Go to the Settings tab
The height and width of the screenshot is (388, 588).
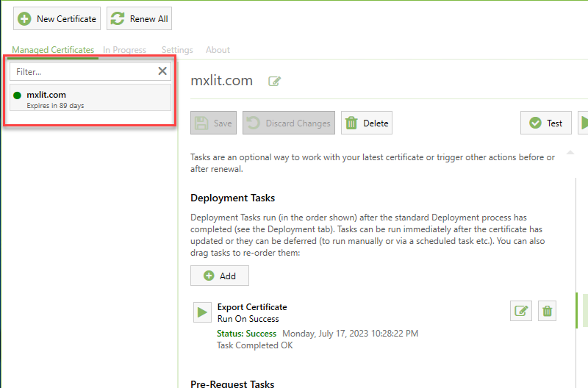pos(177,50)
